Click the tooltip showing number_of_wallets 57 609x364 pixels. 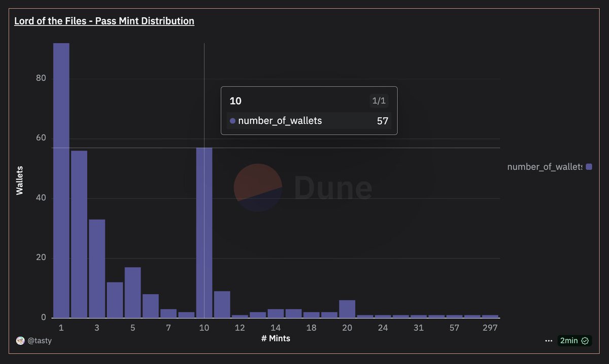click(309, 111)
